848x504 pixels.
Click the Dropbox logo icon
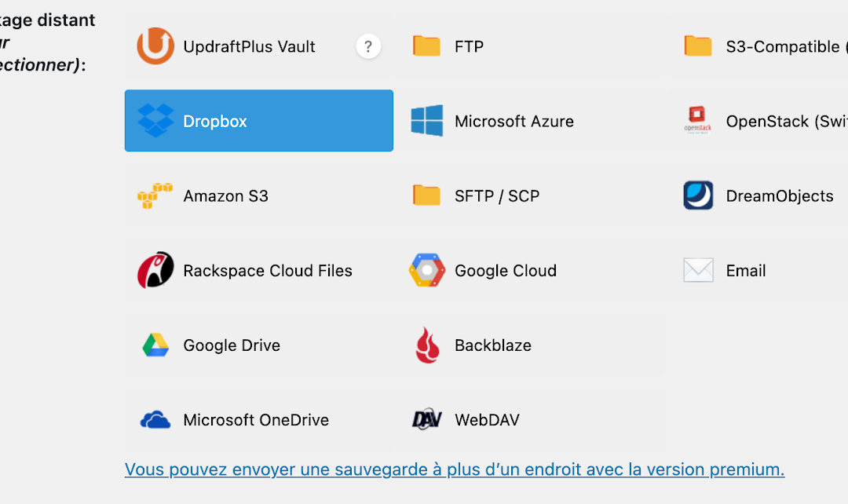tap(155, 121)
